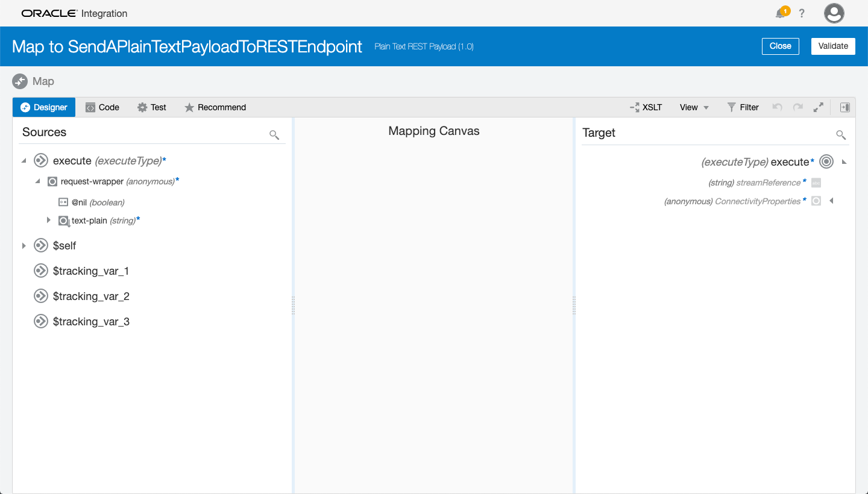Open the Recommend tab
The image size is (868, 494).
pyautogui.click(x=215, y=107)
